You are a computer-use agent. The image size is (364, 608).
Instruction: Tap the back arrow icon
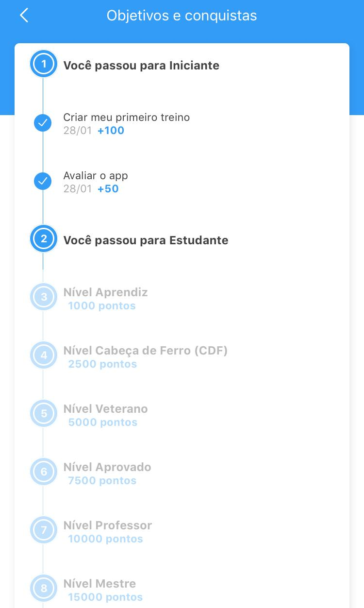coord(24,16)
